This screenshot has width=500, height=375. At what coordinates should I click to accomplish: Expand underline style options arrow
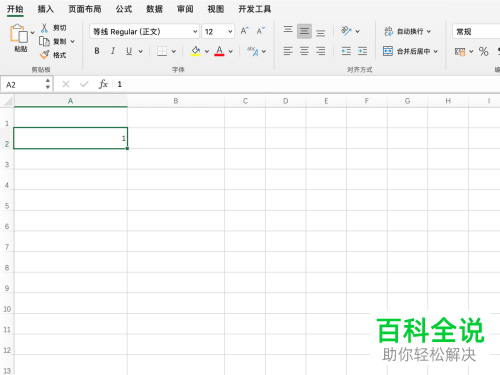pos(141,51)
